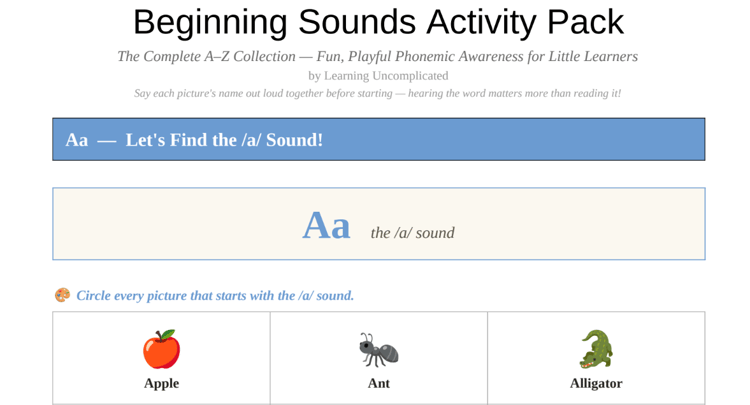Click the Apple table cell

click(x=162, y=358)
